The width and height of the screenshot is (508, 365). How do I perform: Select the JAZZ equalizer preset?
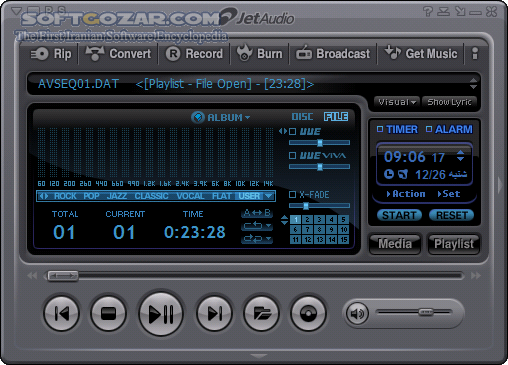117,196
